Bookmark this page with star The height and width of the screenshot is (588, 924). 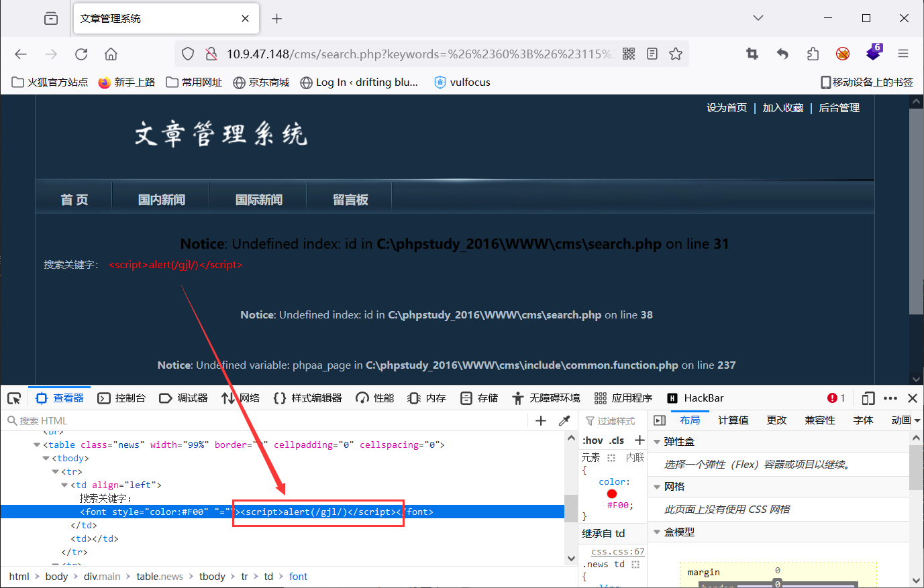(x=676, y=54)
